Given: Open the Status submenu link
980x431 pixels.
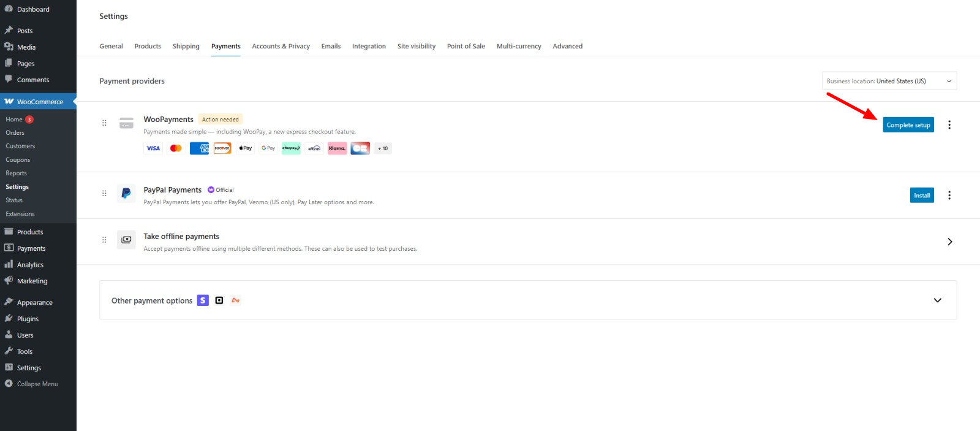Looking at the screenshot, I should tap(14, 200).
